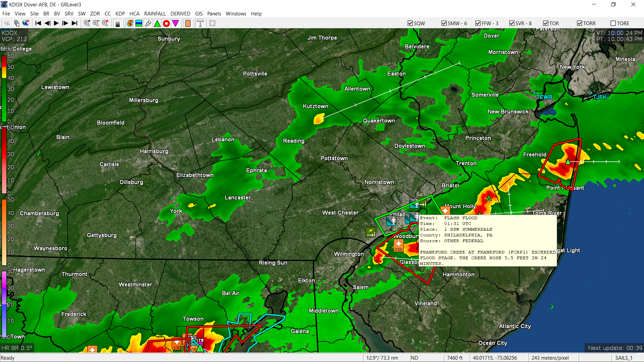Viewport: 644px width, 362px height.
Task: Select the SRV product menu
Action: (69, 14)
